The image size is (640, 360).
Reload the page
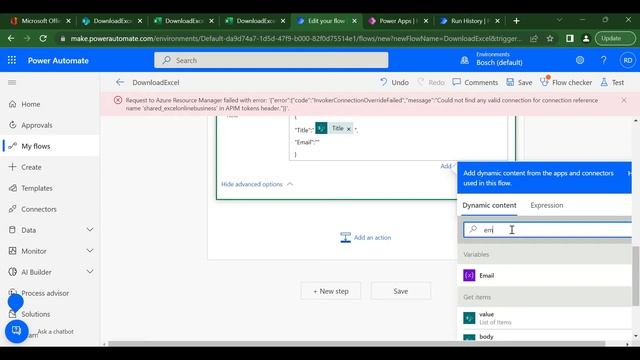click(x=43, y=38)
